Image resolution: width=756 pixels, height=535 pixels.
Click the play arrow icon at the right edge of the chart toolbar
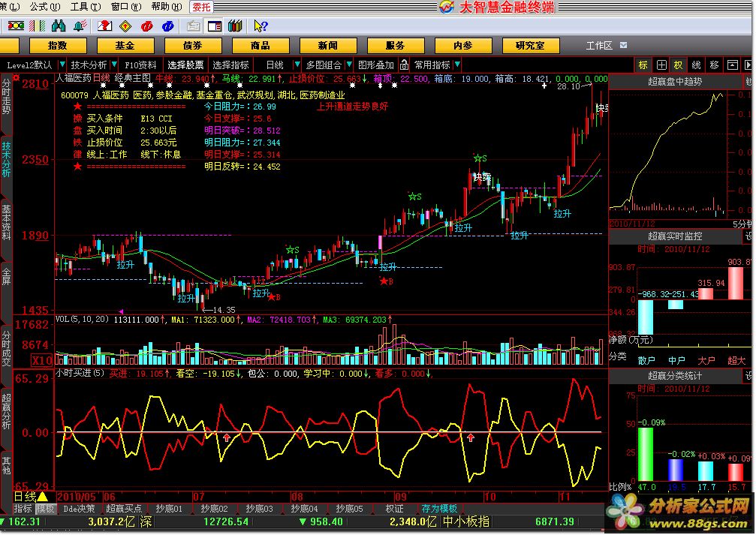748,65
